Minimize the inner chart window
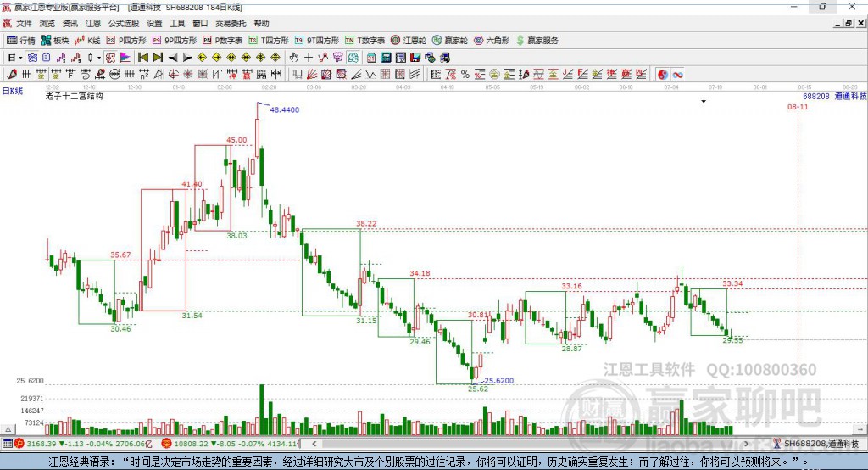This screenshot has height=470, width=868. coord(838,23)
